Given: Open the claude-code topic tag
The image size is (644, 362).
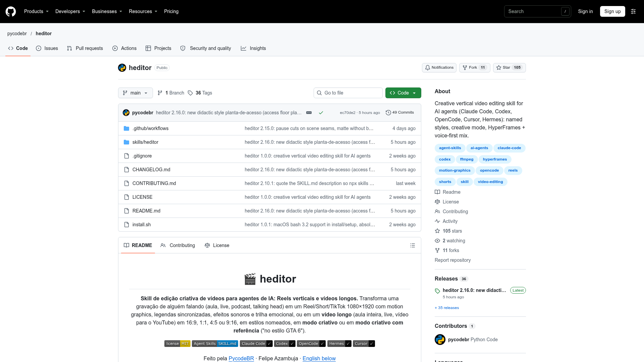Looking at the screenshot, I should click(x=509, y=148).
